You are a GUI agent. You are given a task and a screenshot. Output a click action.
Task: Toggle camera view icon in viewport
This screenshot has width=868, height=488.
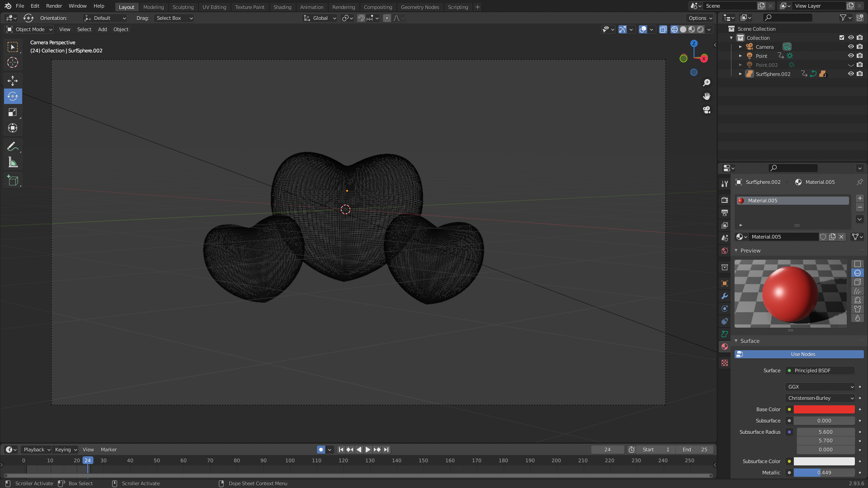pos(707,110)
